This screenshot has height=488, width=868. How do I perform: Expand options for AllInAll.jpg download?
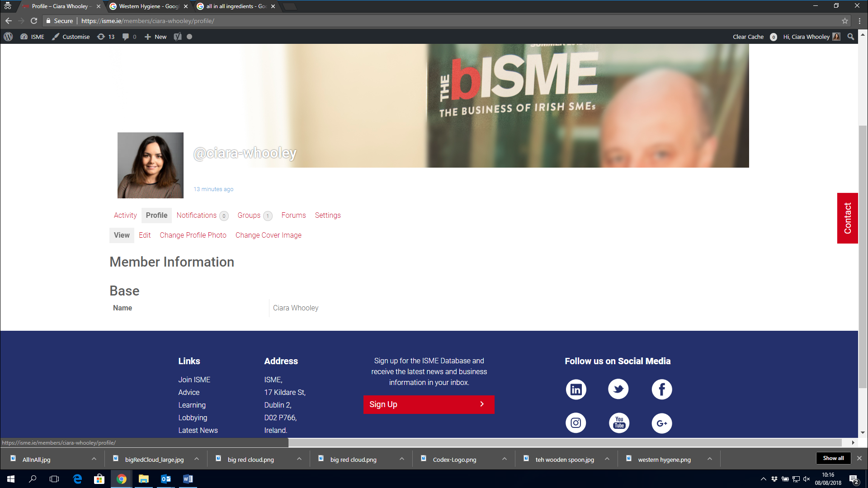click(94, 459)
